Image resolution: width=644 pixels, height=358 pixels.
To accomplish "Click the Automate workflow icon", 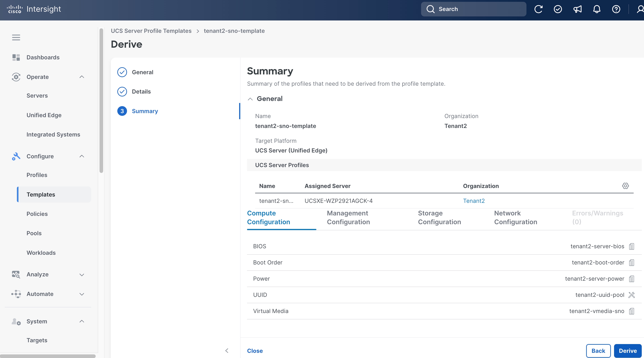I will (x=16, y=294).
